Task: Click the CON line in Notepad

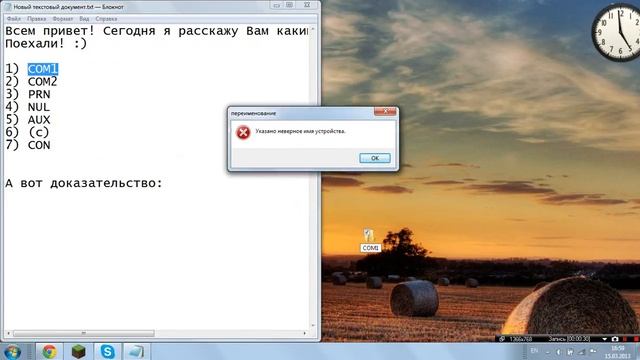Action: click(28, 145)
